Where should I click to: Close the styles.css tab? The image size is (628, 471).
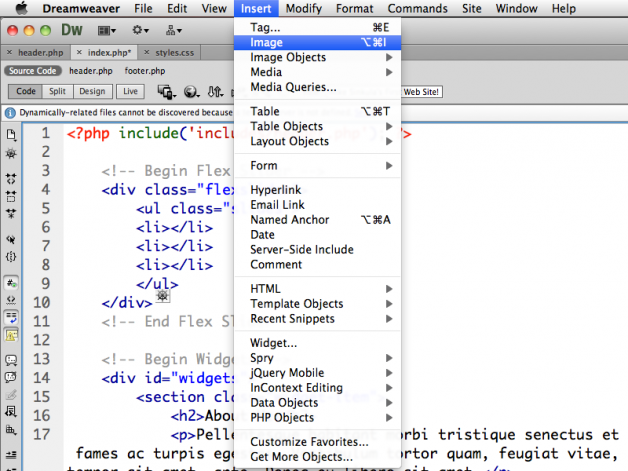tap(147, 52)
